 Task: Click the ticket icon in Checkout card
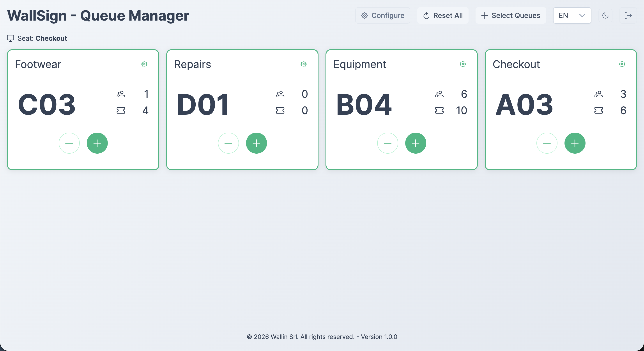coord(599,111)
